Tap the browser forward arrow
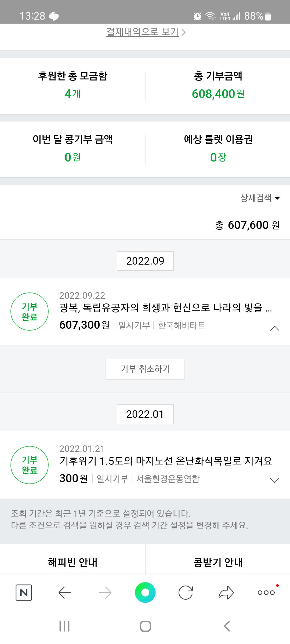 click(105, 592)
